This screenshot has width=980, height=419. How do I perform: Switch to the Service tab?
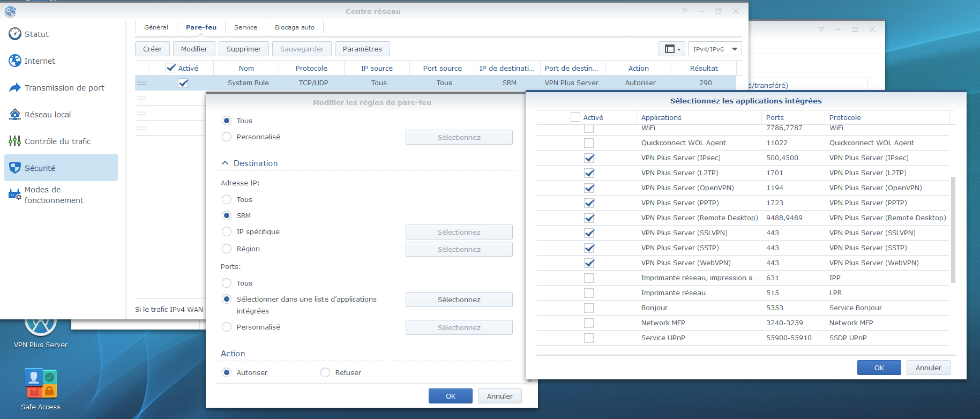pos(245,27)
